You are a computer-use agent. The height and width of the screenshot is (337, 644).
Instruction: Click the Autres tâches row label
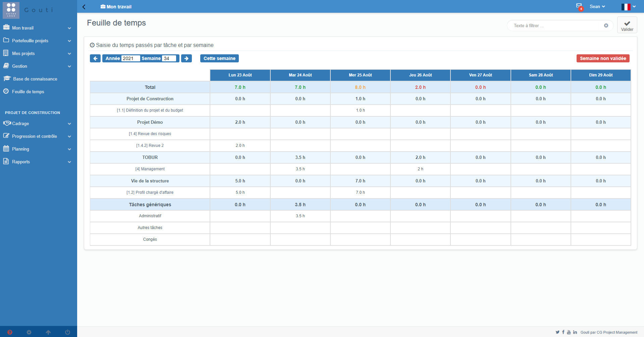[x=150, y=228]
